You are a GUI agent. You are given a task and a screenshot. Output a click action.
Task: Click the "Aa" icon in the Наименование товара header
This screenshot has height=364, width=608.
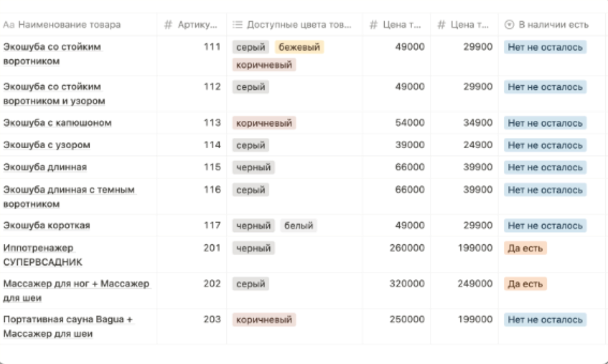pos(9,25)
